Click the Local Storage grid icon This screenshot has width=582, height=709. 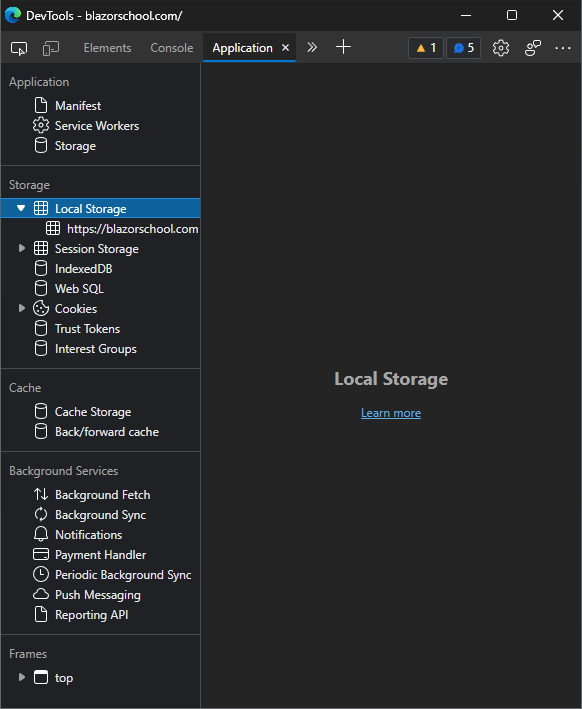(x=41, y=208)
